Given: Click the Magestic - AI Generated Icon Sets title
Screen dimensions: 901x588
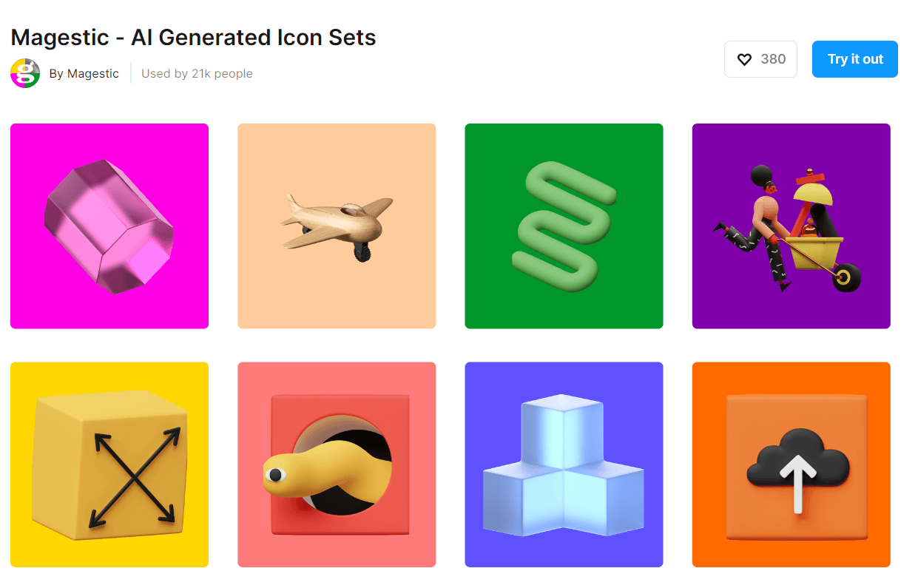Looking at the screenshot, I should point(193,37).
